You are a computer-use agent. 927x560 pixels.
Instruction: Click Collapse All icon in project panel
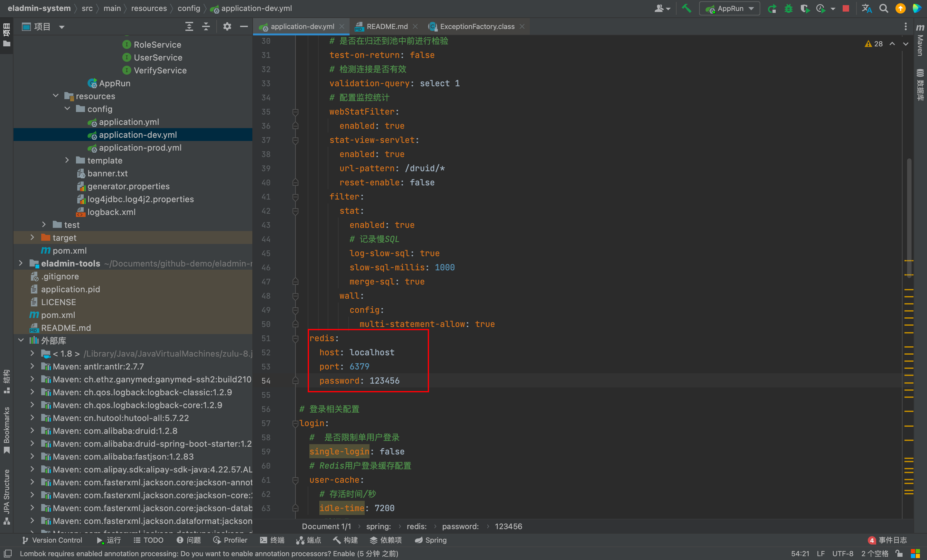click(x=206, y=27)
